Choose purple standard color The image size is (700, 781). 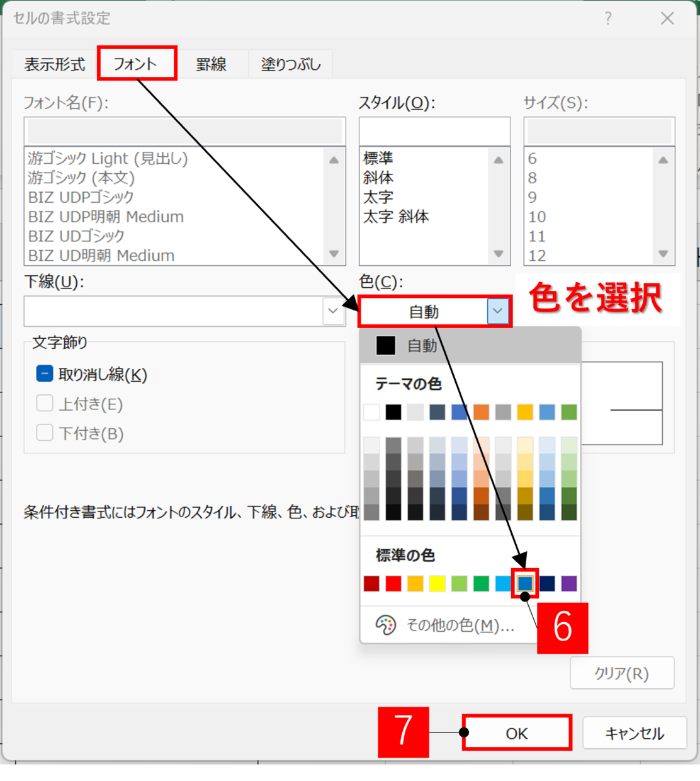click(569, 583)
